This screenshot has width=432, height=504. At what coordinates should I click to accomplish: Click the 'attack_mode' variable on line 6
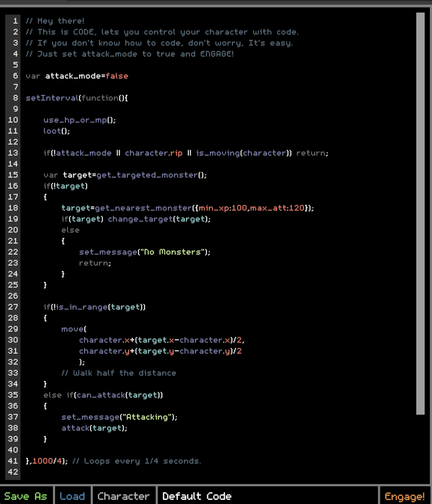(x=73, y=76)
